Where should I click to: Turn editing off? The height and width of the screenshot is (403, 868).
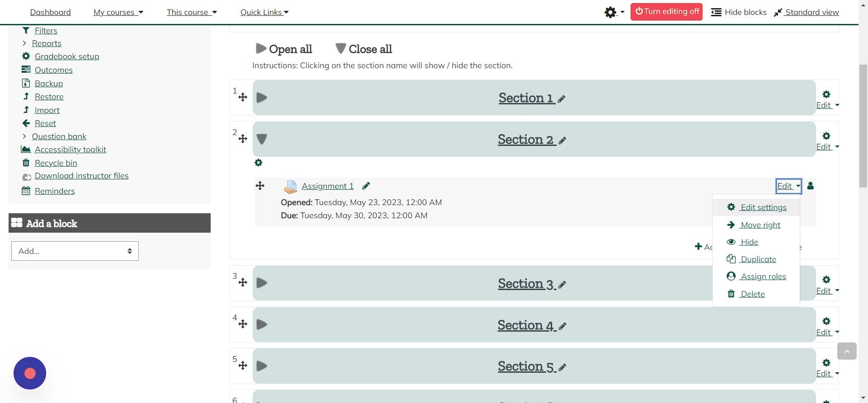[x=666, y=12]
